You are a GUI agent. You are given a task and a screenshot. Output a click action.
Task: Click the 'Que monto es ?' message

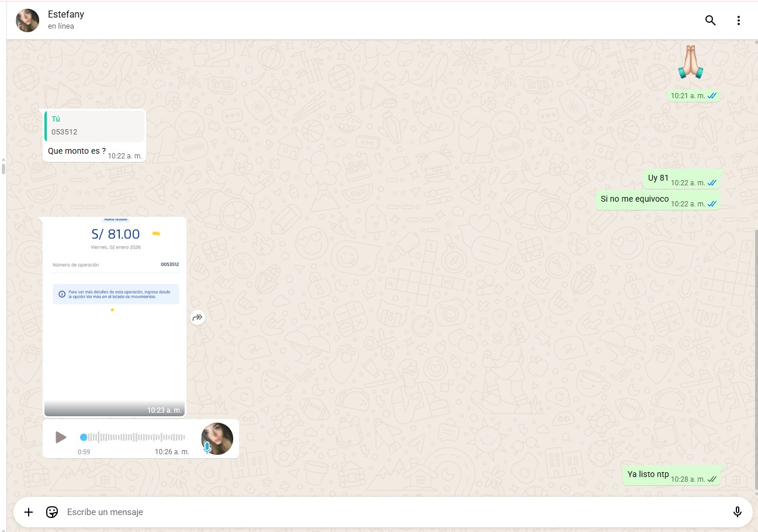pyautogui.click(x=77, y=151)
